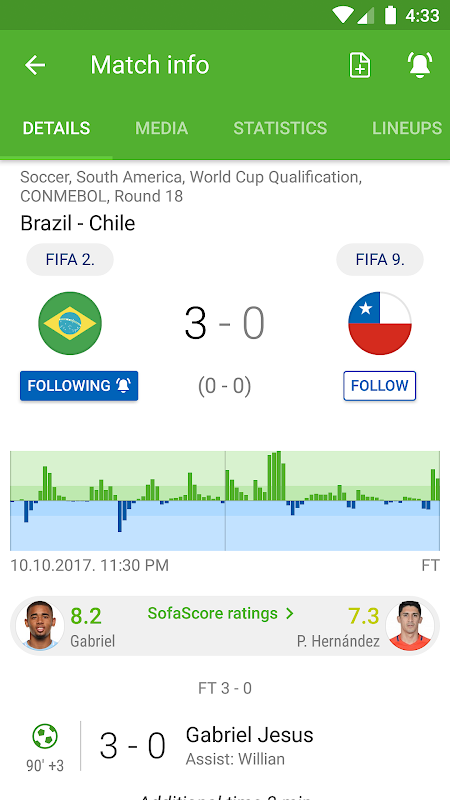
Task: Open Gabriel Jesus goal event
Action: pos(224,745)
